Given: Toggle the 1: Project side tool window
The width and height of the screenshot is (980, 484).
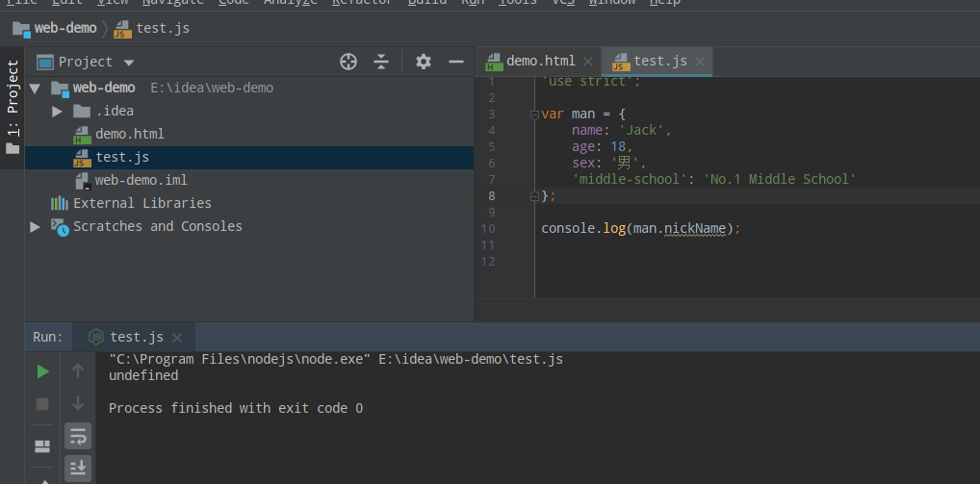Looking at the screenshot, I should (13, 108).
